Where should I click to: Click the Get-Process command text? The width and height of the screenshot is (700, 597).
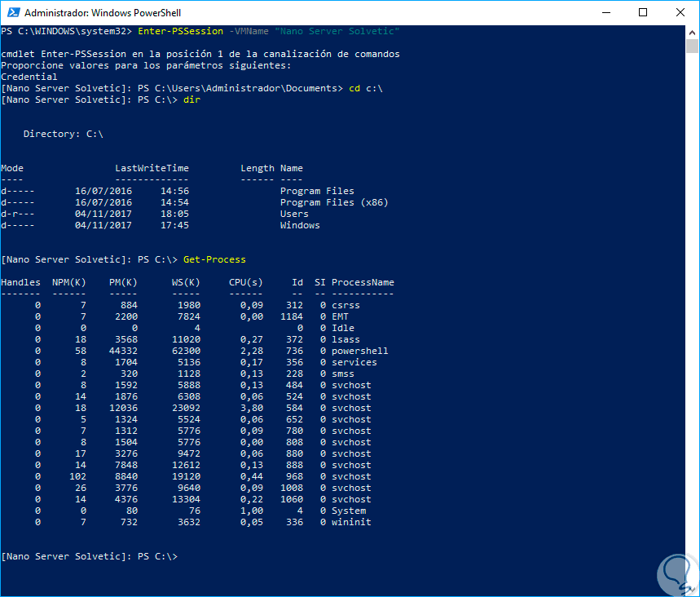(x=214, y=259)
